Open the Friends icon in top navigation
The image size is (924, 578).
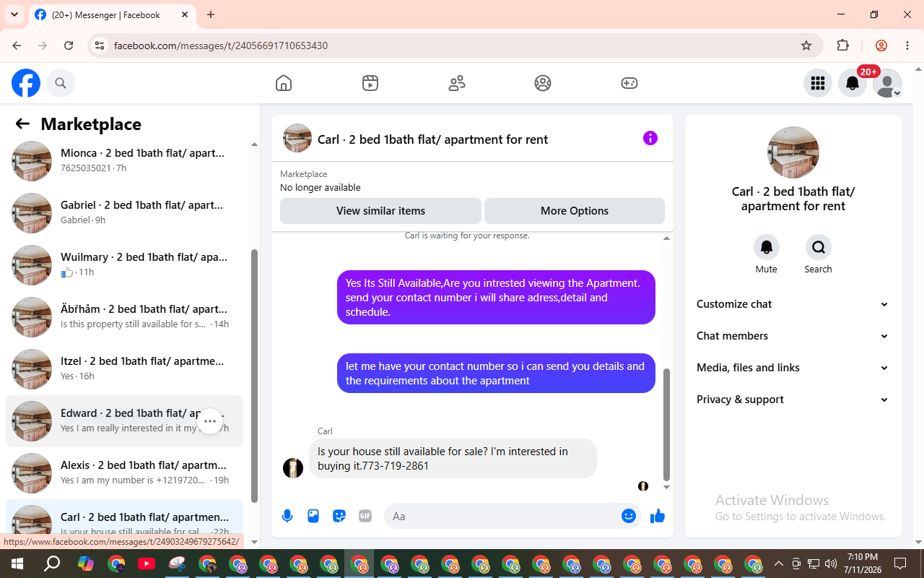pos(457,83)
